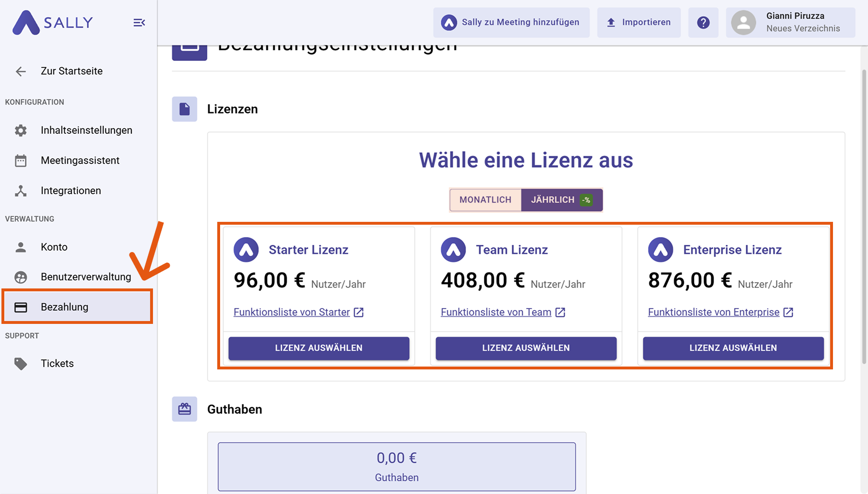This screenshot has height=494, width=868.
Task: Click the Guthaben balance box
Action: click(397, 467)
